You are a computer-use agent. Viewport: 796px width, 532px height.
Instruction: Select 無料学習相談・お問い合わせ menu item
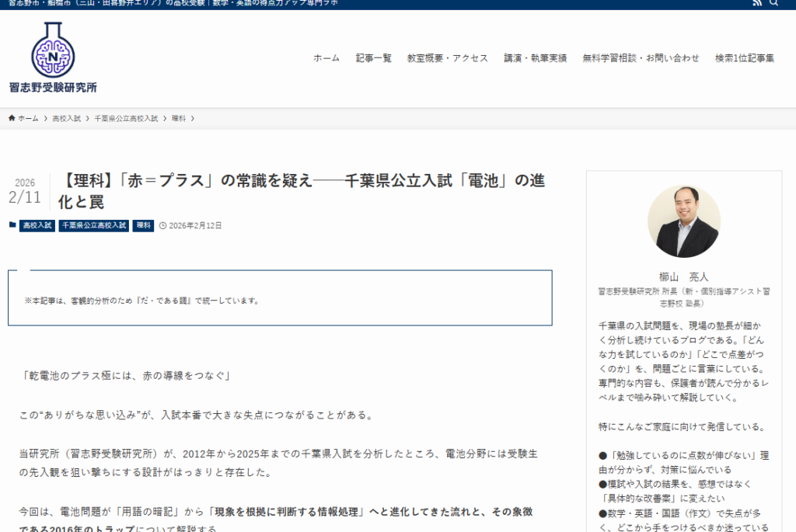[641, 58]
